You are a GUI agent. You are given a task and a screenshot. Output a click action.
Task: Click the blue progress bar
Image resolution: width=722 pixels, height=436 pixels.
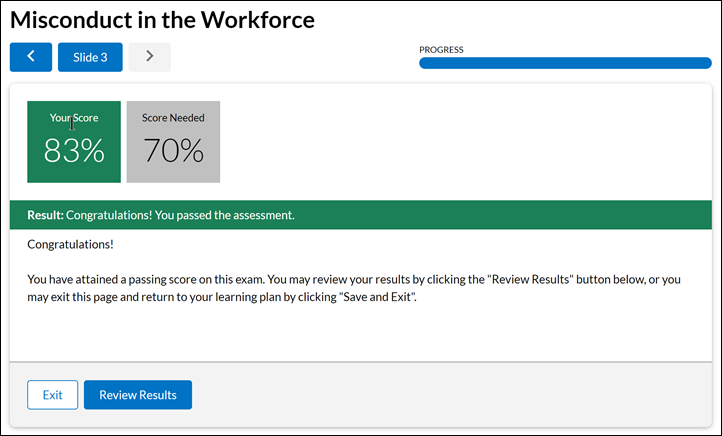pos(565,63)
